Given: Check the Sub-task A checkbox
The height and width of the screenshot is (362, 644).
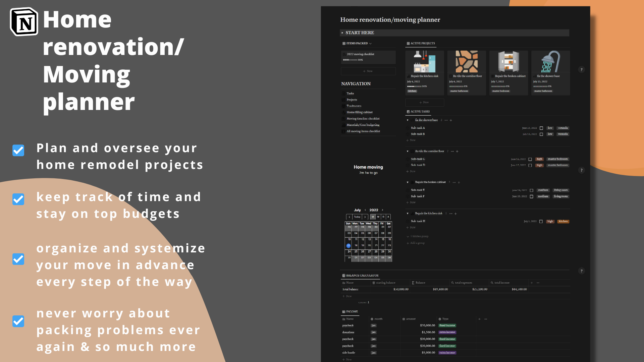Looking at the screenshot, I should pos(541,128).
